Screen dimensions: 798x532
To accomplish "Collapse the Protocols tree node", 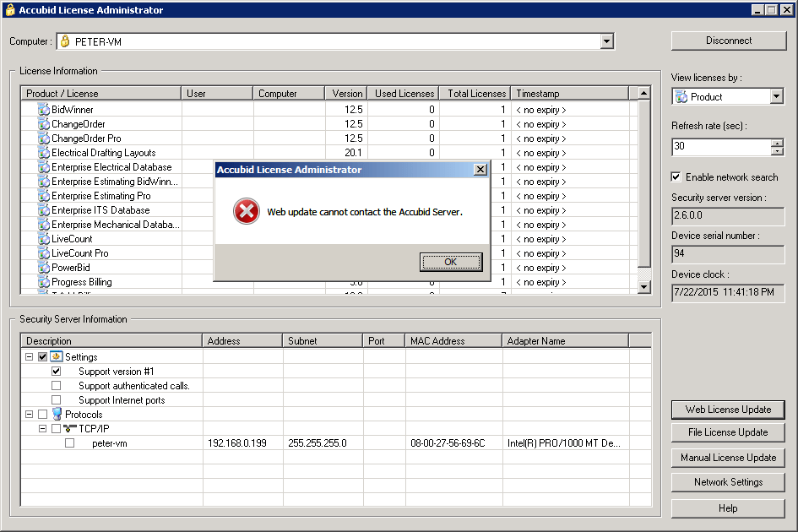I will pos(29,414).
